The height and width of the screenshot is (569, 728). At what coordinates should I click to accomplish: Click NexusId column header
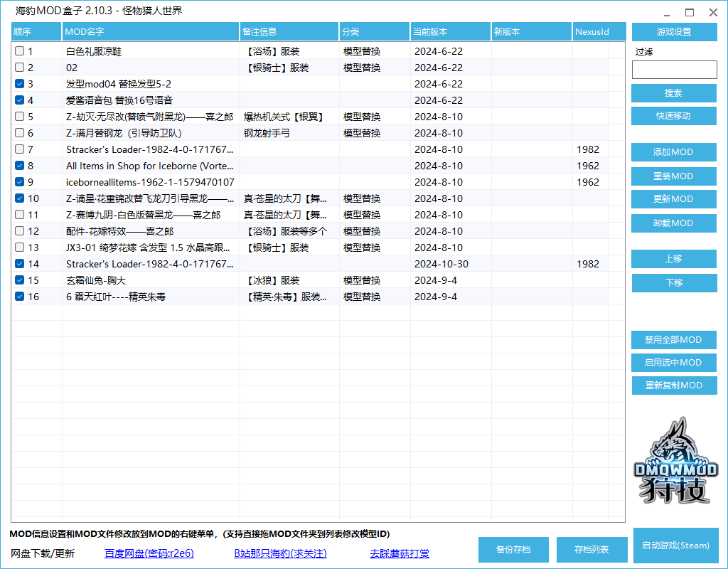coord(599,31)
